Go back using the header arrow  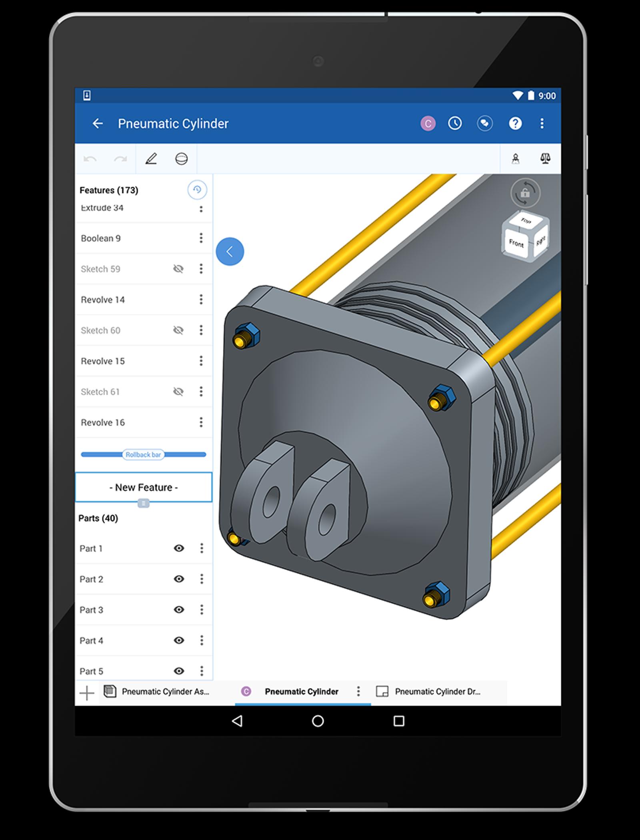coord(98,124)
